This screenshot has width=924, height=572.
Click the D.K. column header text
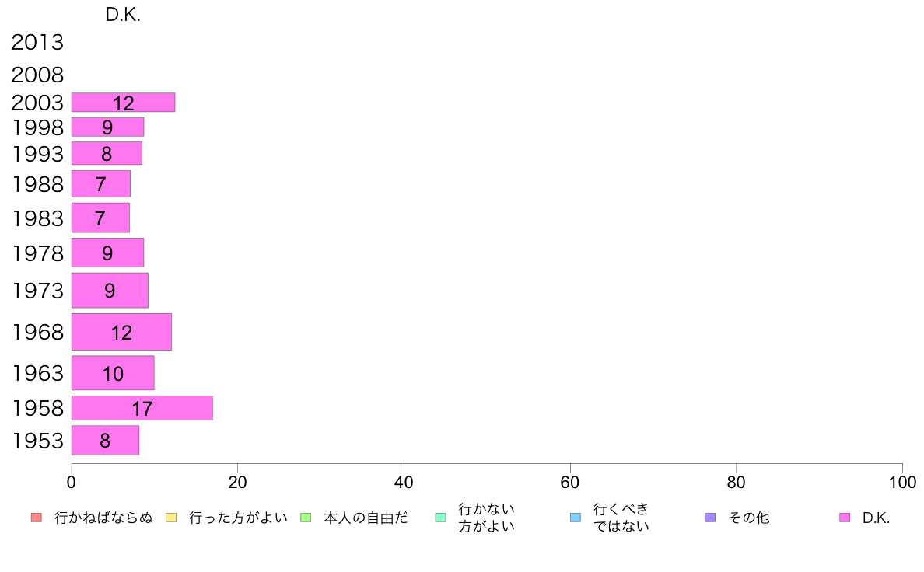point(123,15)
